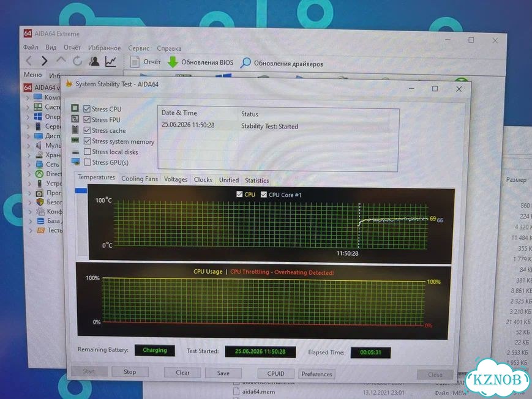Open the Preferences button

click(x=317, y=374)
